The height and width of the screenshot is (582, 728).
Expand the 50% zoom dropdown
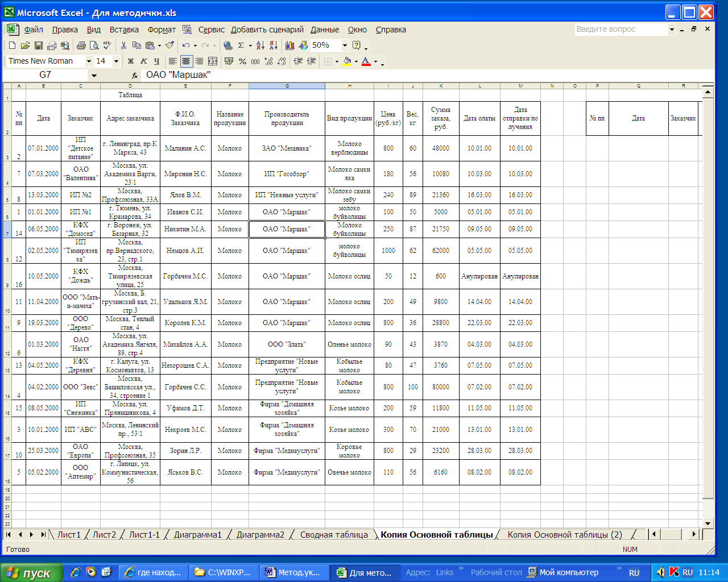pyautogui.click(x=345, y=45)
